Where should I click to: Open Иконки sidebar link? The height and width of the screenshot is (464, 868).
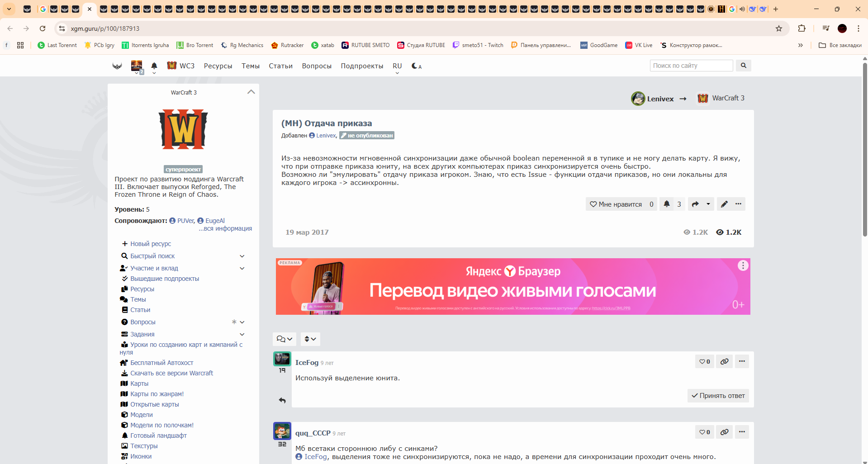[x=141, y=456]
